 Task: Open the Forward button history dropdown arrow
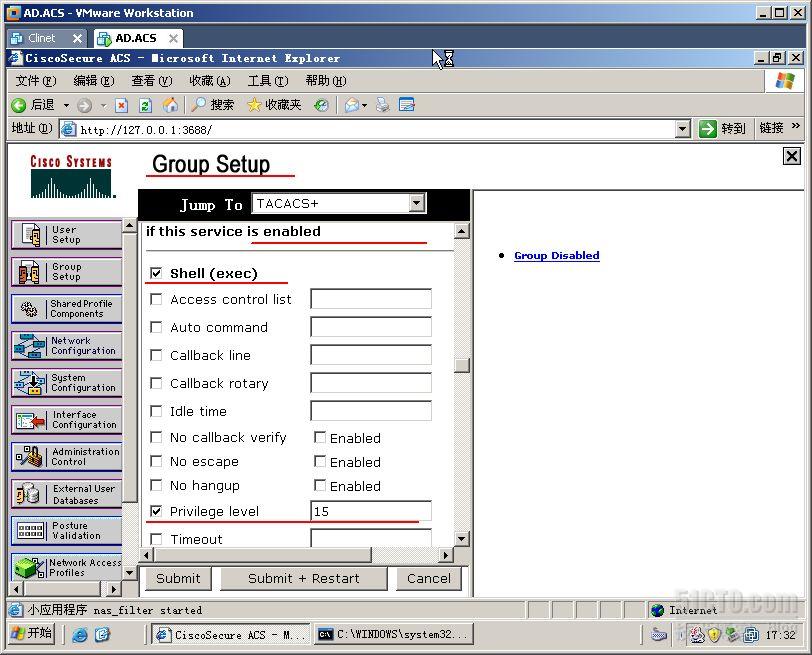click(x=104, y=106)
